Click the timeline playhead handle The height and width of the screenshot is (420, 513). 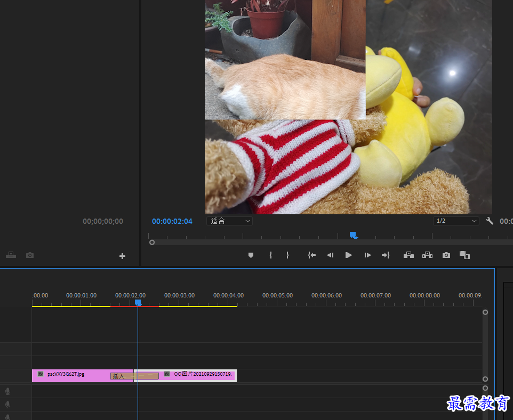coord(138,303)
